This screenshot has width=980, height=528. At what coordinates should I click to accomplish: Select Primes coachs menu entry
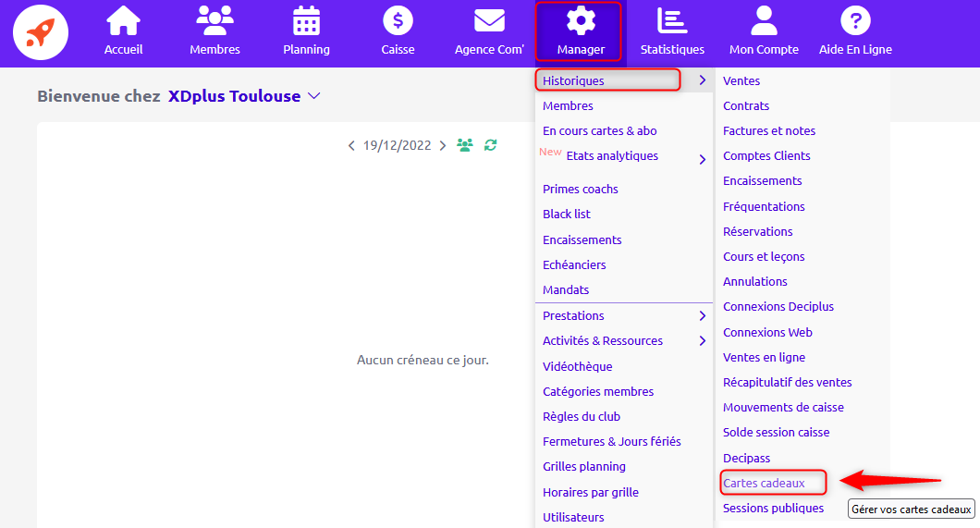pyautogui.click(x=580, y=189)
